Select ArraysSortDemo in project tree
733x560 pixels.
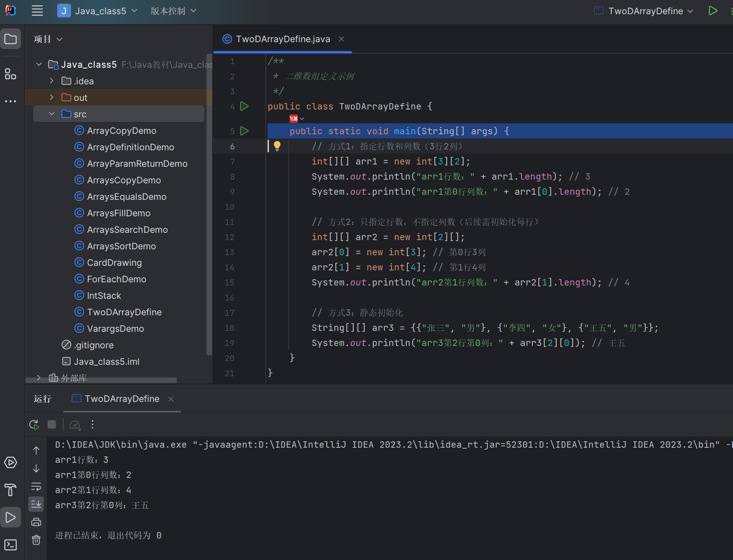pyautogui.click(x=121, y=246)
